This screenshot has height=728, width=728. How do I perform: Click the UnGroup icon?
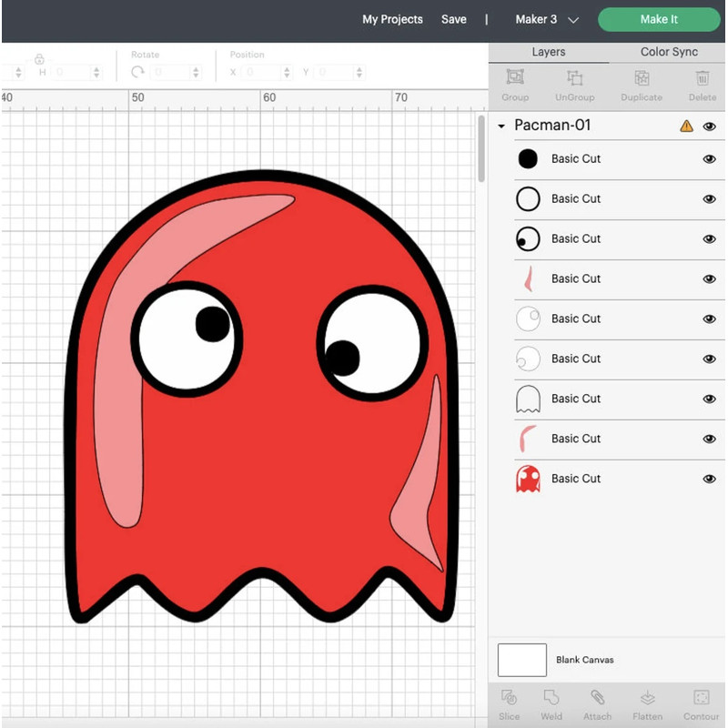574,85
